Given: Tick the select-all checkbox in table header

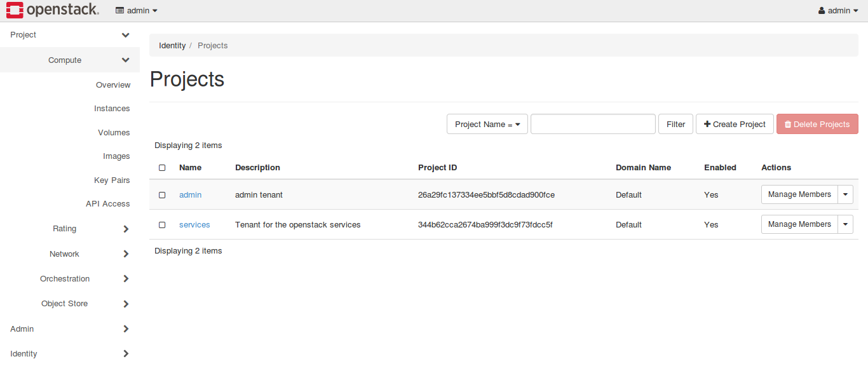Looking at the screenshot, I should coord(162,168).
